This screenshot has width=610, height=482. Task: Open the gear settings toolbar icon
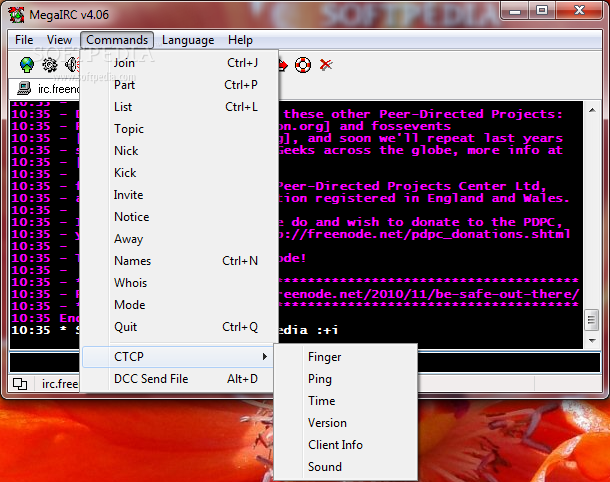(x=50, y=65)
